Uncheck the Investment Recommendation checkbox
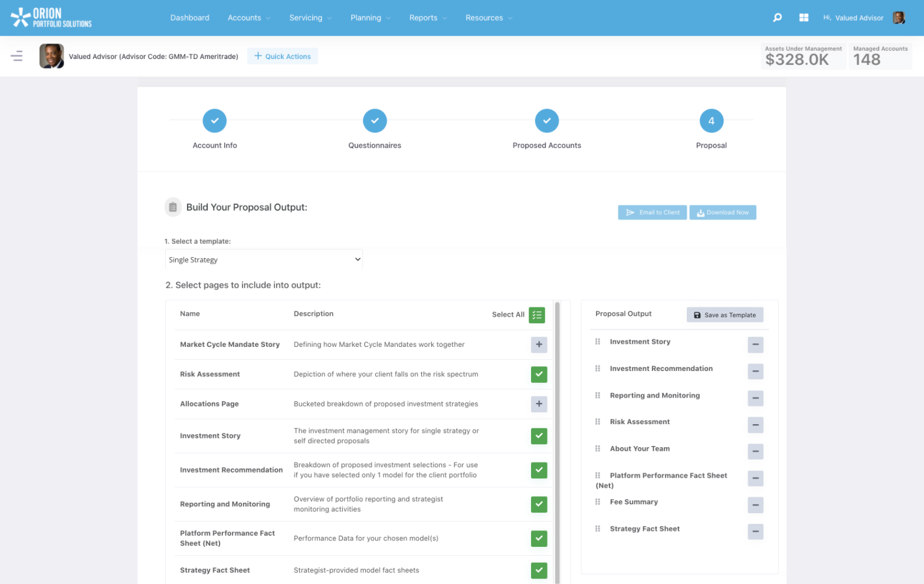The image size is (924, 584). tap(539, 470)
